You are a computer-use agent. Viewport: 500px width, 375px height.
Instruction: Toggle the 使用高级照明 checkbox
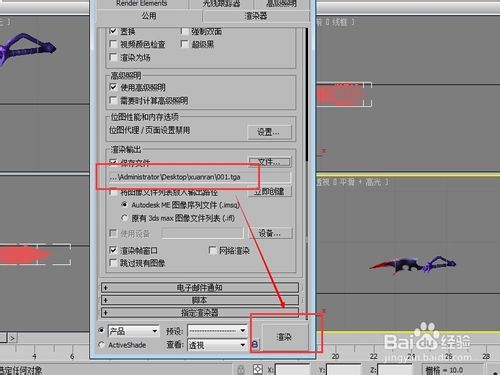(x=113, y=87)
